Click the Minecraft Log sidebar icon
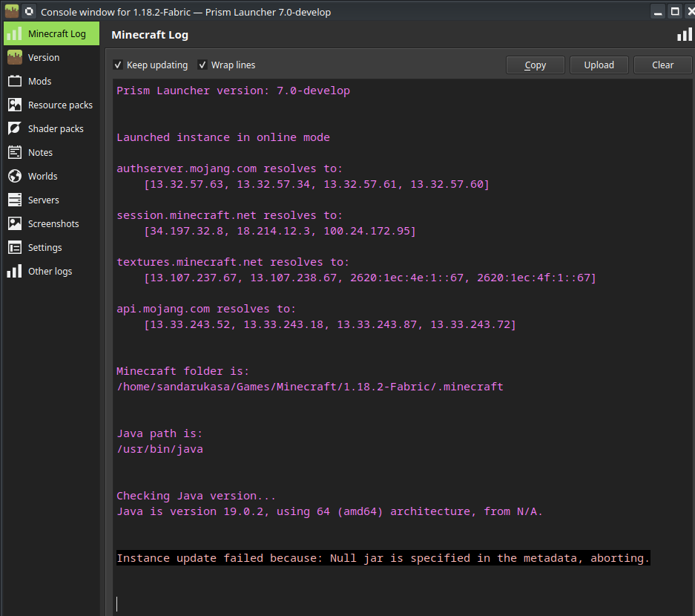The image size is (695, 616). pos(14,33)
